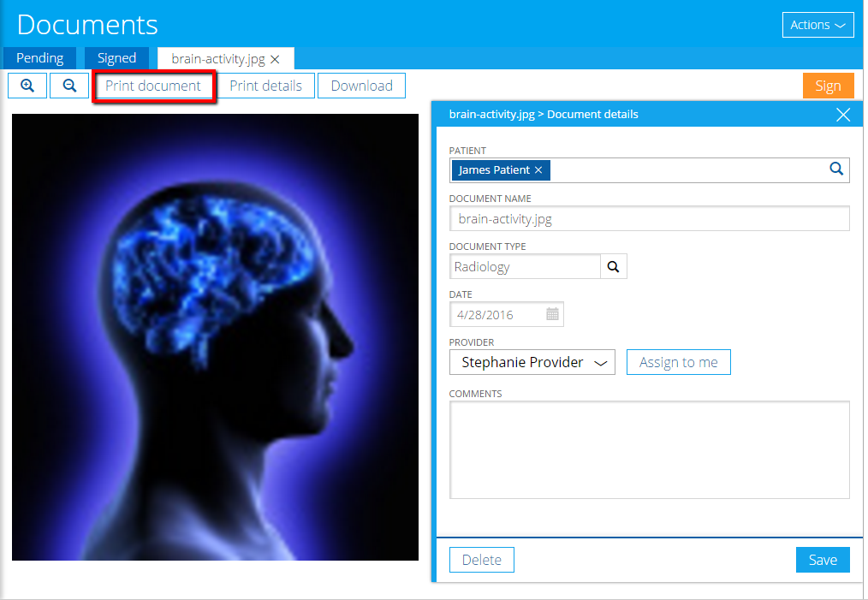Sign the document with orange Sign button
Image resolution: width=868 pixels, height=600 pixels.
(828, 86)
